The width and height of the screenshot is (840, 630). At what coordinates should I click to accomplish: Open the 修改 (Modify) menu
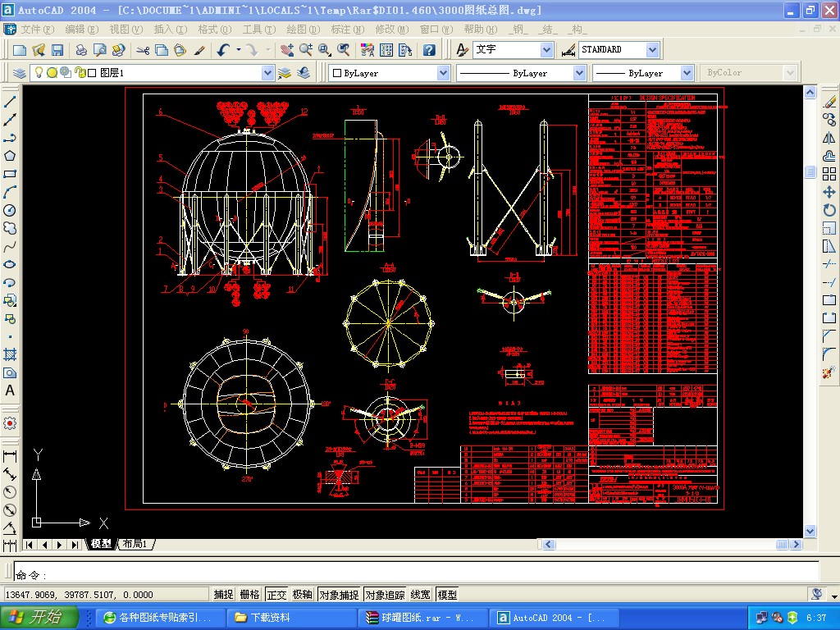391,30
